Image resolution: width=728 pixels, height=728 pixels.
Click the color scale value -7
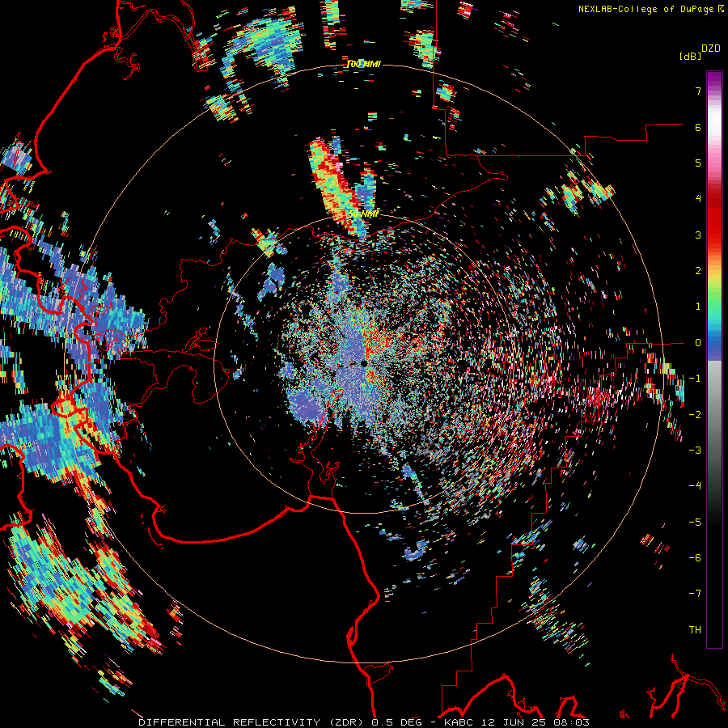pyautogui.click(x=695, y=594)
